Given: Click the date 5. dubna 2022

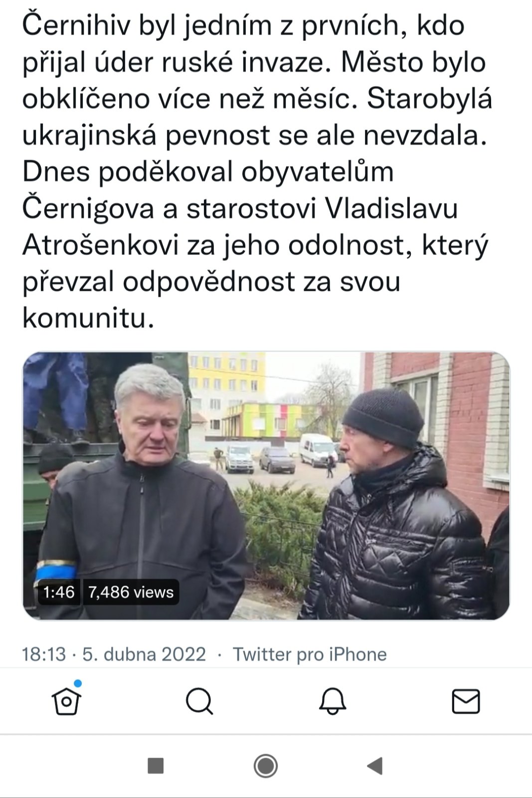Looking at the screenshot, I should (x=144, y=654).
